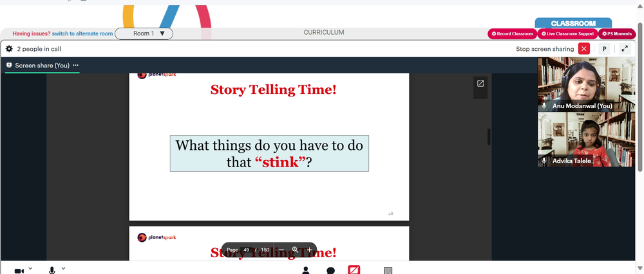Screen dimensions: 644x274
Task: Click the Record Classroom button
Action: click(x=512, y=33)
